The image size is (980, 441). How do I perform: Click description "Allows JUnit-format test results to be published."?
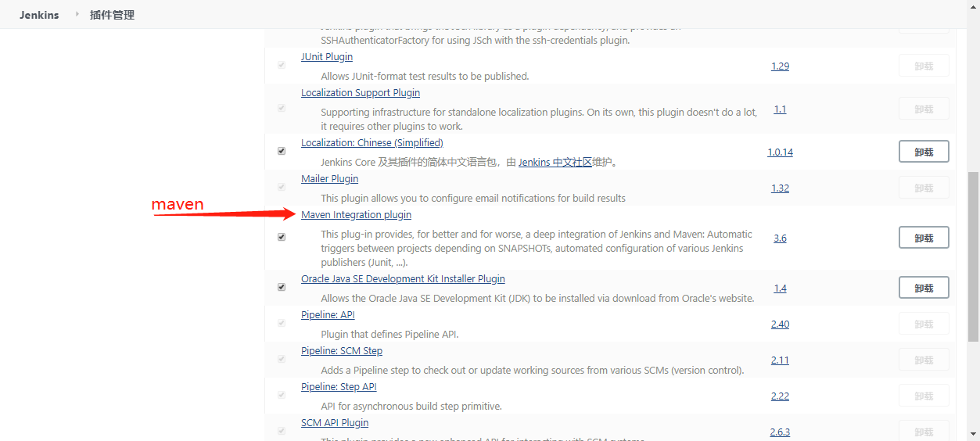(425, 77)
